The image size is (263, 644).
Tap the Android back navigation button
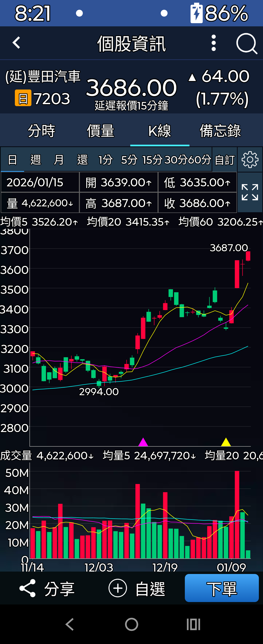[70, 624]
